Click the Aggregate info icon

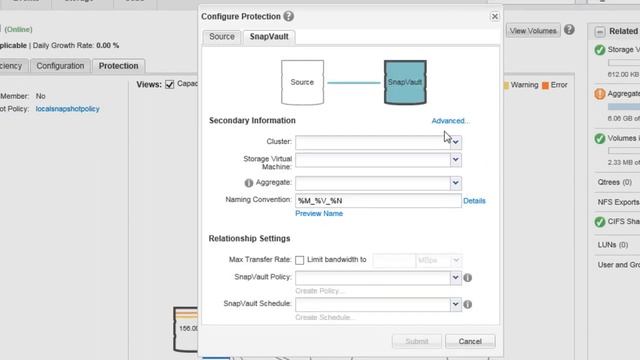tap(249, 183)
